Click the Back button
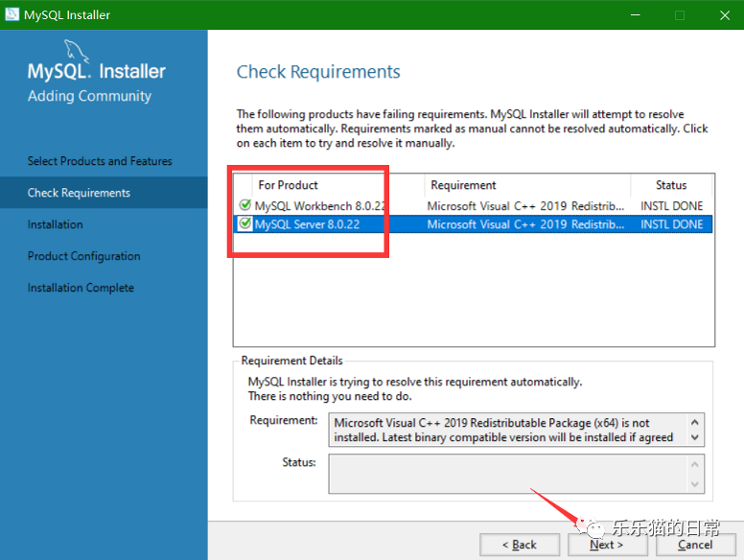 pyautogui.click(x=520, y=545)
